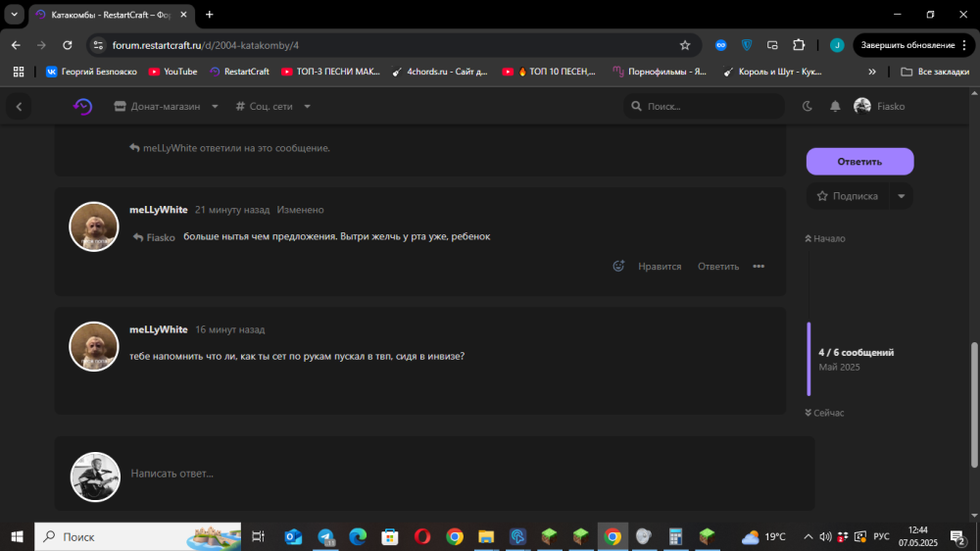The image size is (980, 551).
Task: Open the Король и Шут bookmark
Action: [773, 72]
